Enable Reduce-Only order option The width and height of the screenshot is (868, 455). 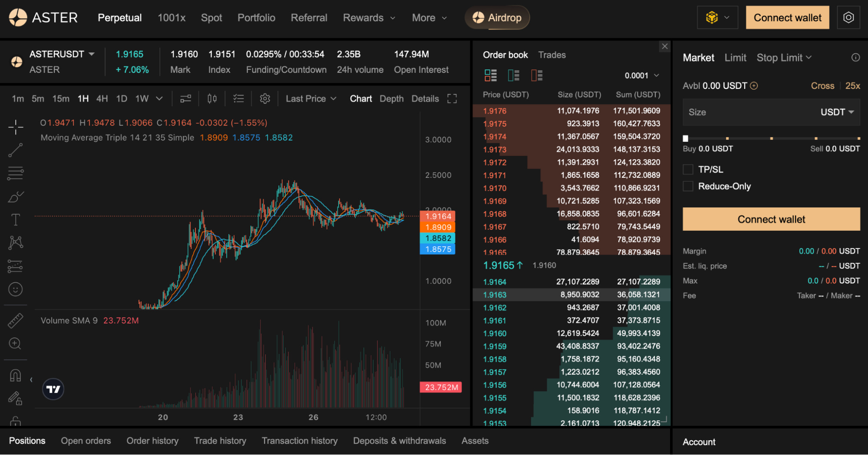[688, 186]
